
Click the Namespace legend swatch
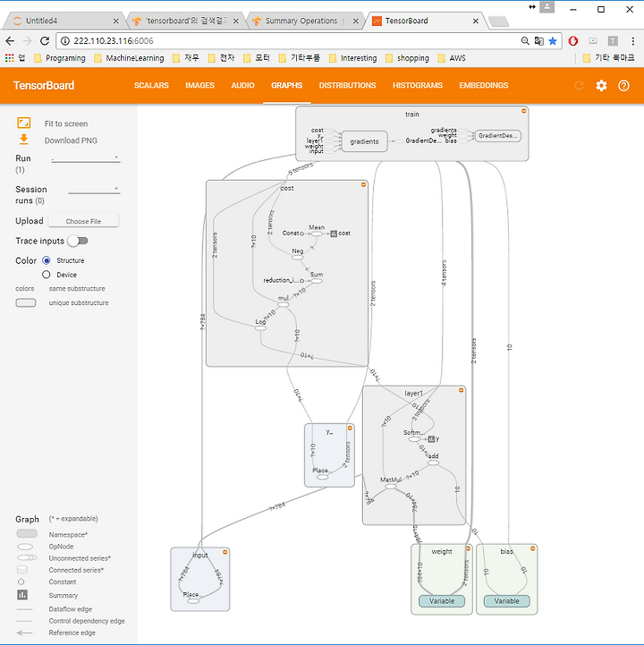coord(27,534)
